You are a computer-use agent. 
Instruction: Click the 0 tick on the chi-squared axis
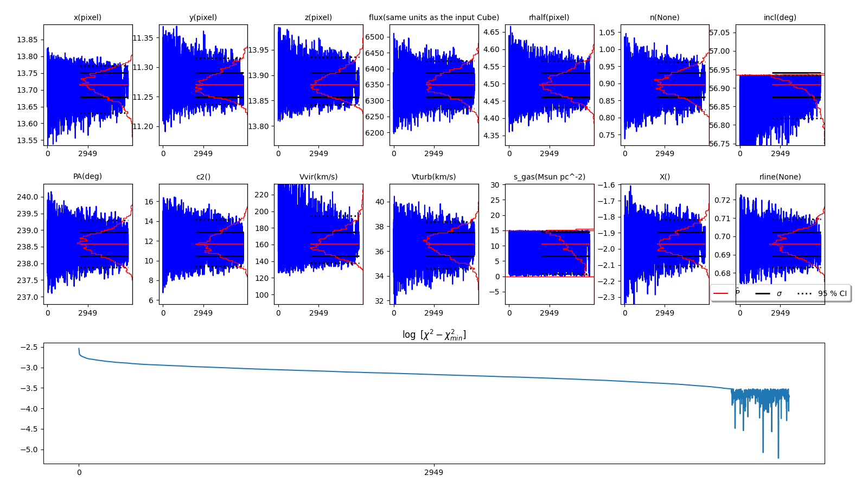(79, 472)
